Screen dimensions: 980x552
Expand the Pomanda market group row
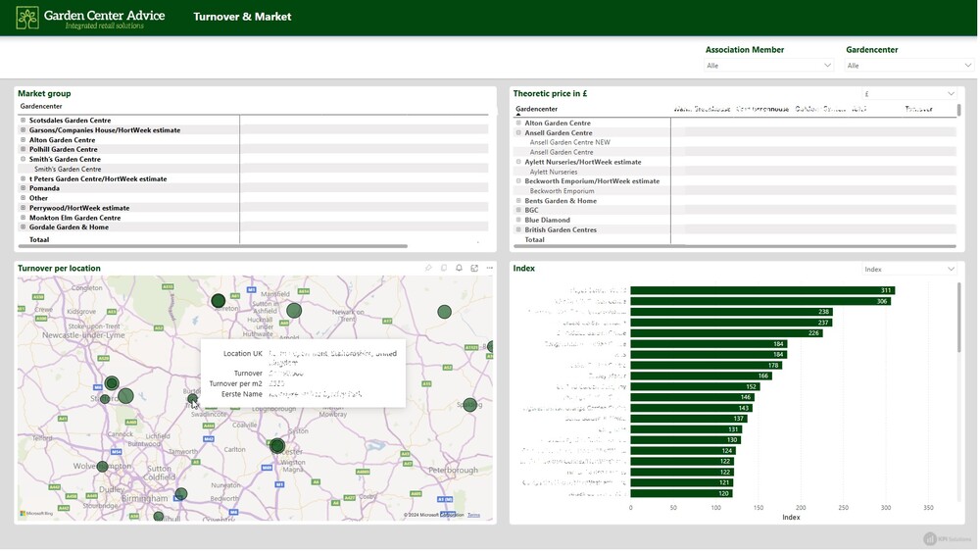tap(24, 188)
